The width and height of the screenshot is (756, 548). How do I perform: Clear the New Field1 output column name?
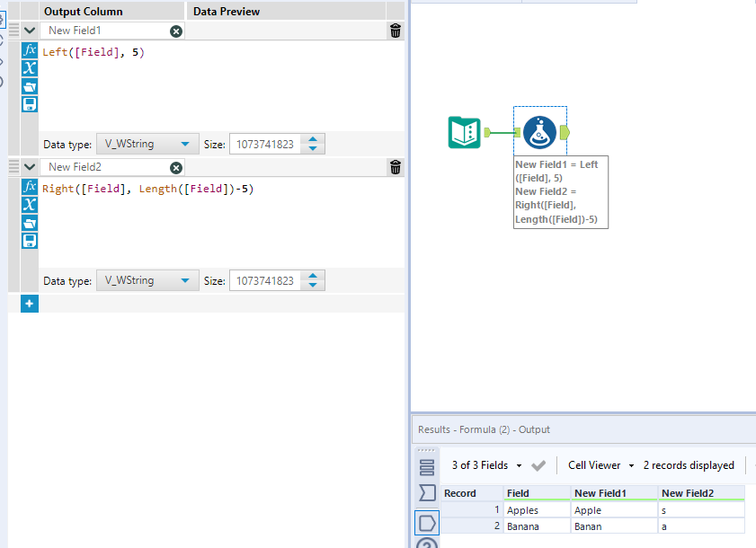pyautogui.click(x=176, y=31)
